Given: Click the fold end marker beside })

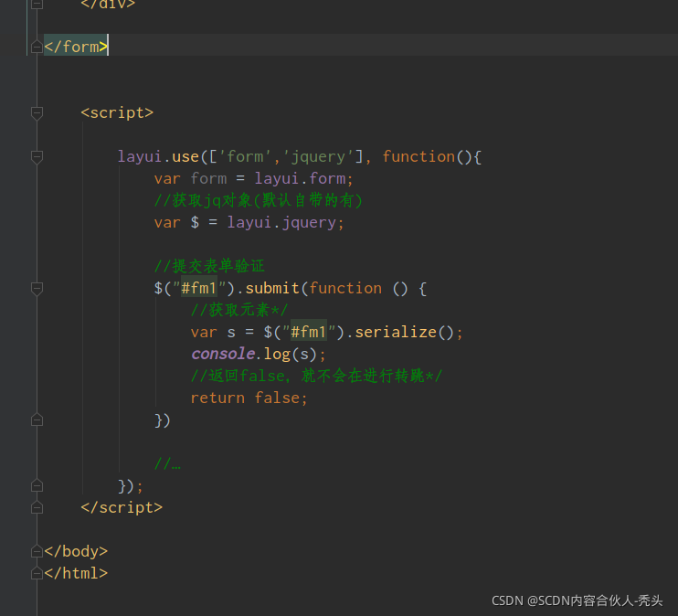Looking at the screenshot, I should 37,420.
